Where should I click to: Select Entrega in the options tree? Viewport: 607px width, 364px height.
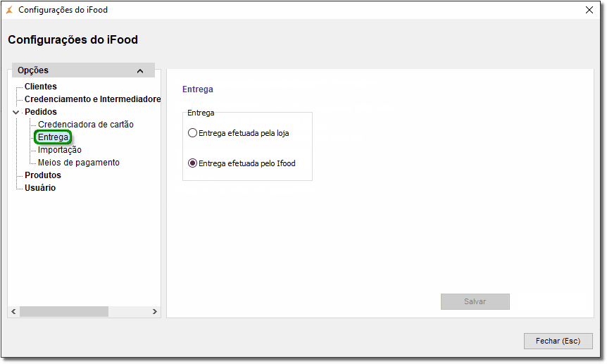[53, 137]
